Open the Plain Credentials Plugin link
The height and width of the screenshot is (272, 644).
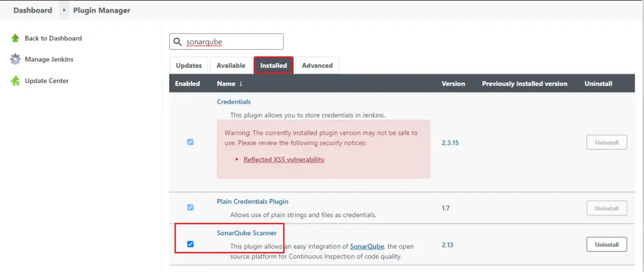point(253,201)
